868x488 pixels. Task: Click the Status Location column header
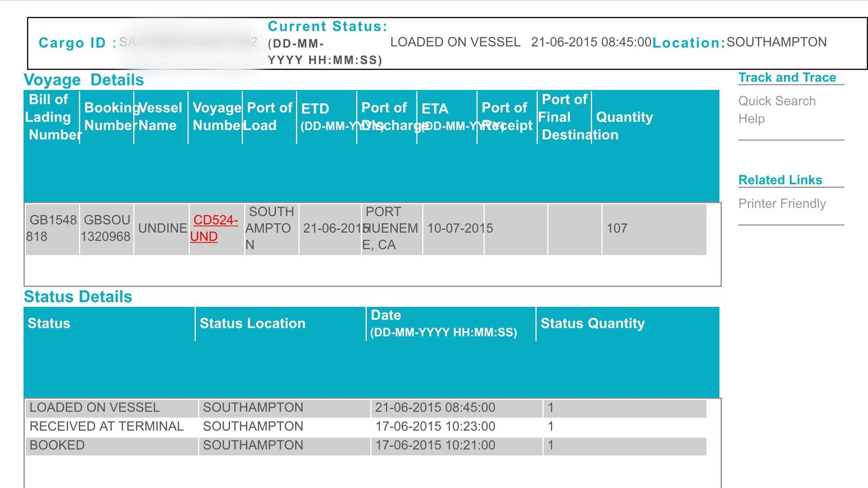pyautogui.click(x=252, y=323)
